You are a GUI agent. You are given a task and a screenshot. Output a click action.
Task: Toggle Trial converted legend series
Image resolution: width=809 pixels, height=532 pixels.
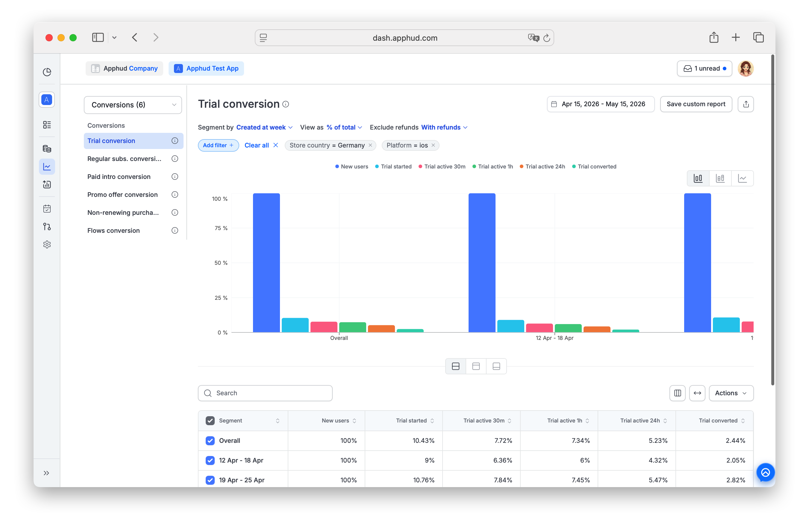tap(594, 166)
